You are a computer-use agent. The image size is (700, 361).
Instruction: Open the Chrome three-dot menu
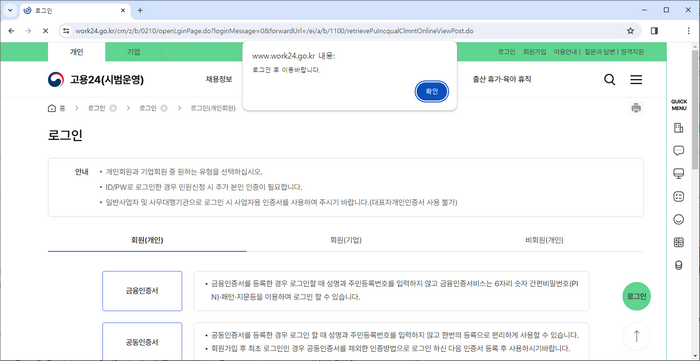coord(688,31)
